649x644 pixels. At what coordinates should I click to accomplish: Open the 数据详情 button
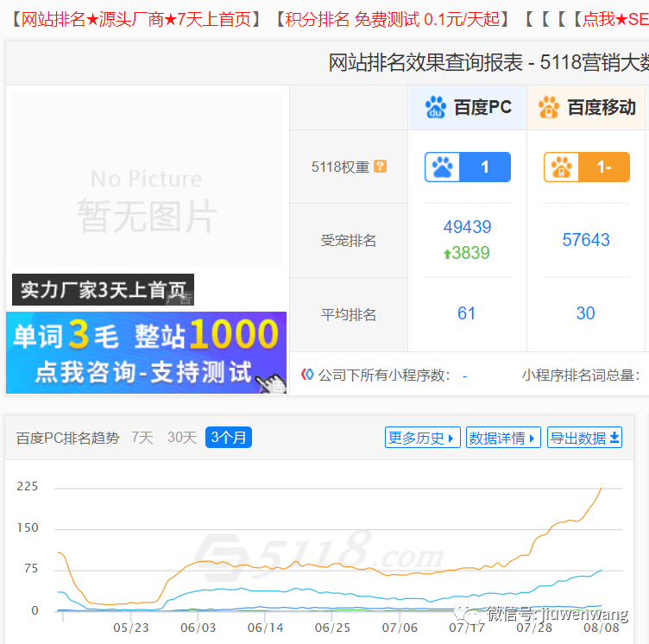(x=503, y=438)
